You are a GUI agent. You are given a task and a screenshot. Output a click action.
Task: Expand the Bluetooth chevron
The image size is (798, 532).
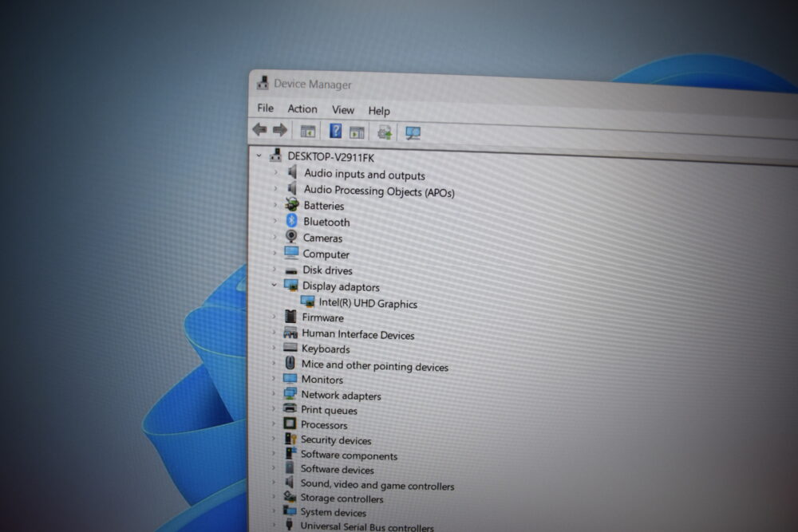point(276,221)
